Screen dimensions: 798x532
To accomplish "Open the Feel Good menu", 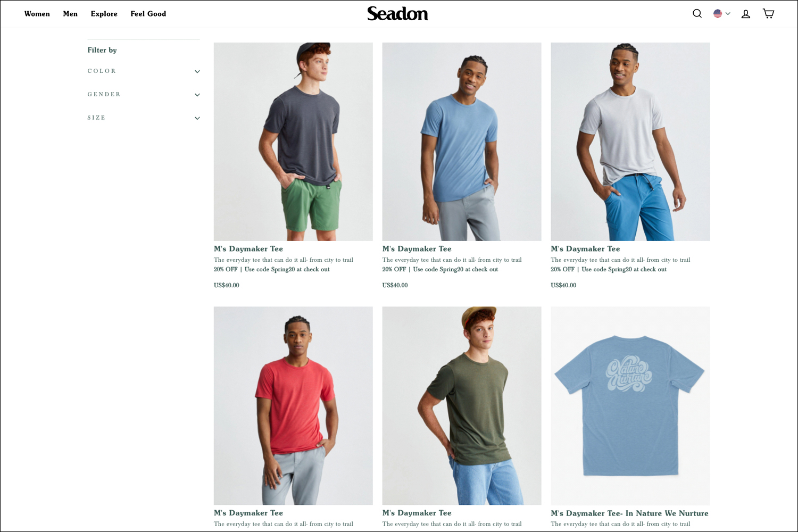I will (148, 14).
